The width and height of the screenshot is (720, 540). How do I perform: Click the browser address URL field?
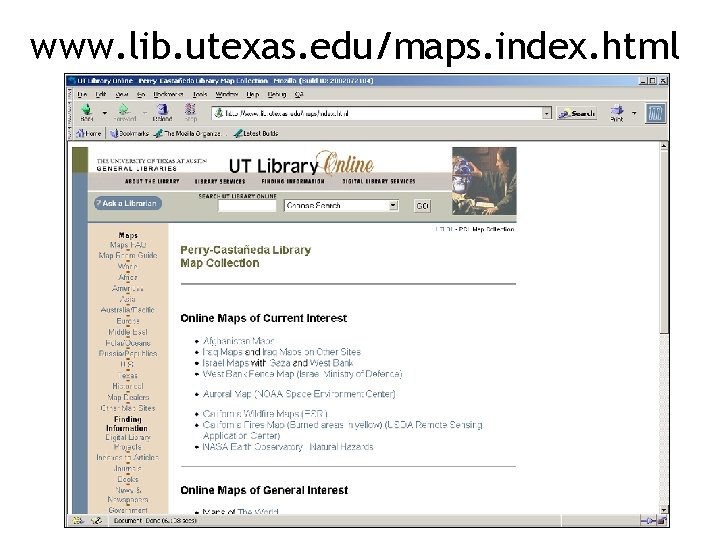tap(382, 113)
